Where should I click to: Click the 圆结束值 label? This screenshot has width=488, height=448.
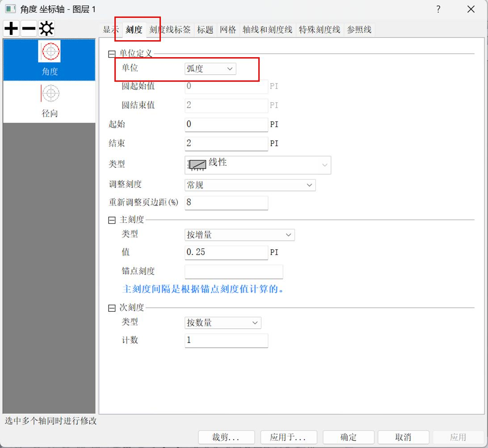[x=138, y=105]
